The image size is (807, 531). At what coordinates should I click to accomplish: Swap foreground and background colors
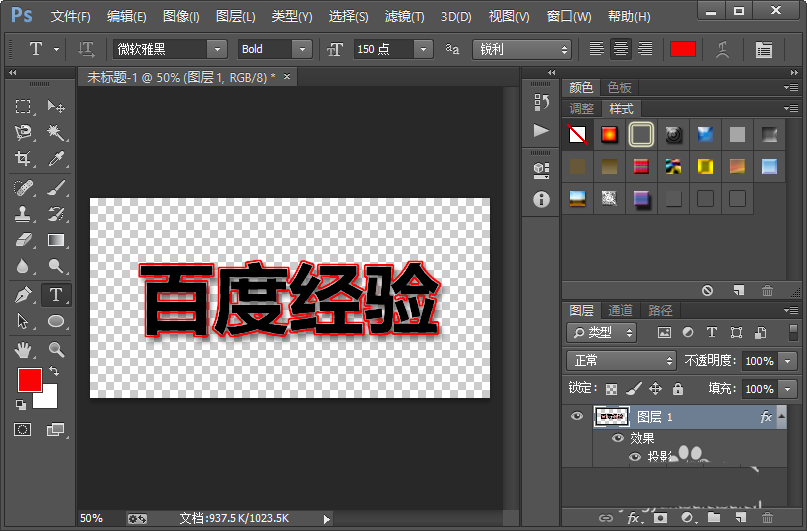54,370
